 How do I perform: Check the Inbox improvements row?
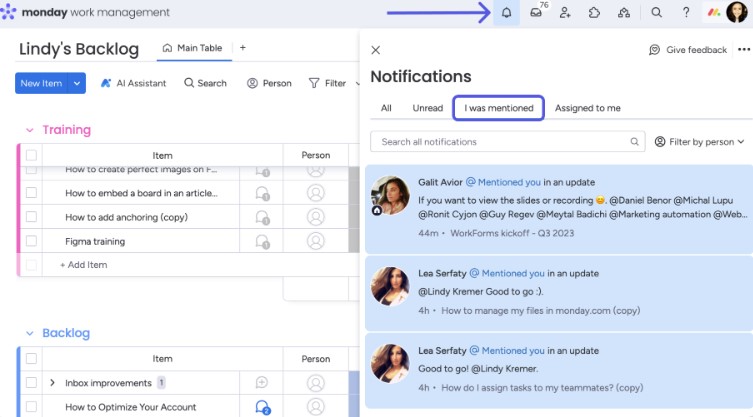[x=31, y=382]
